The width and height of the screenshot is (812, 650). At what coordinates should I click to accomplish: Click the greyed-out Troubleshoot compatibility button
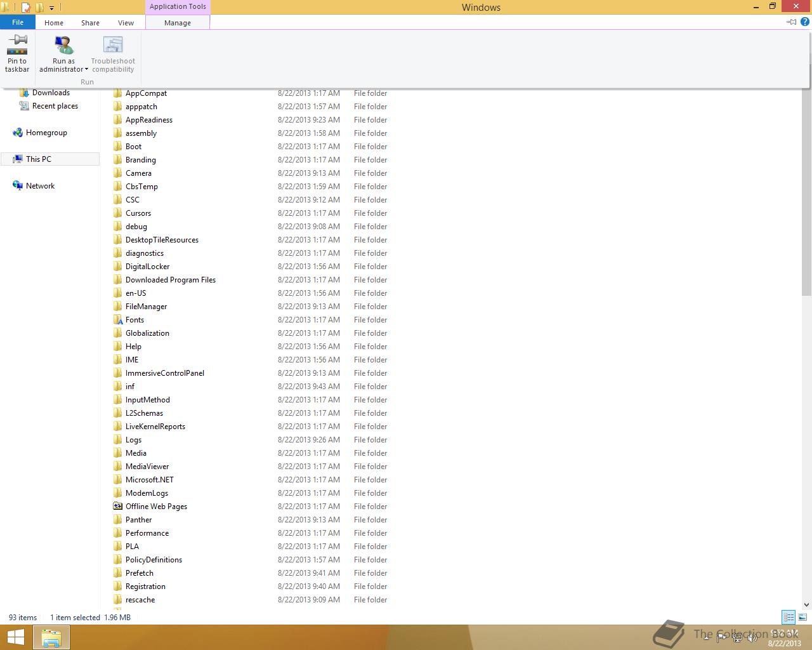[113, 54]
